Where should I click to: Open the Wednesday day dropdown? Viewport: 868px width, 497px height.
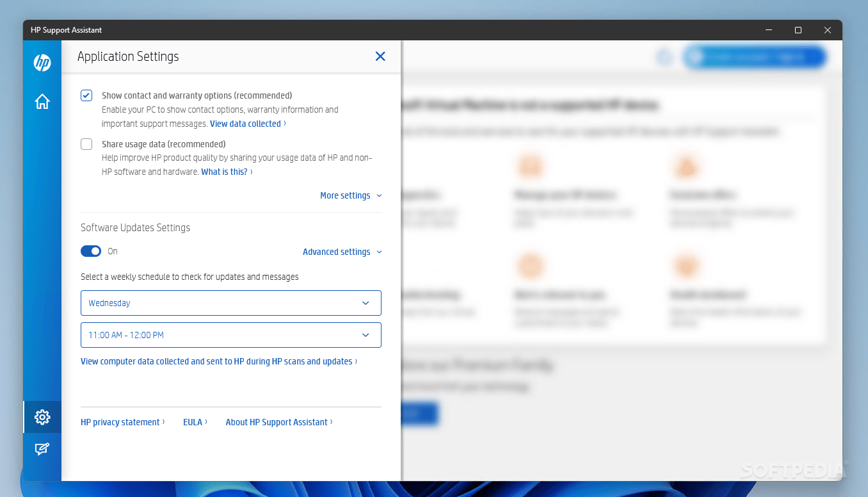231,303
